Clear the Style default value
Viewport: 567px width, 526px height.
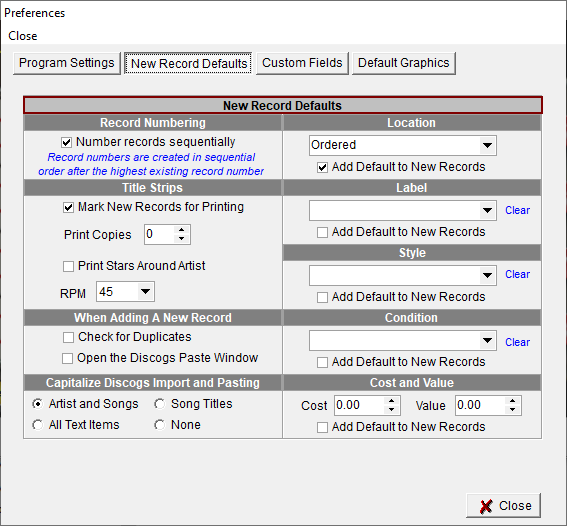517,274
